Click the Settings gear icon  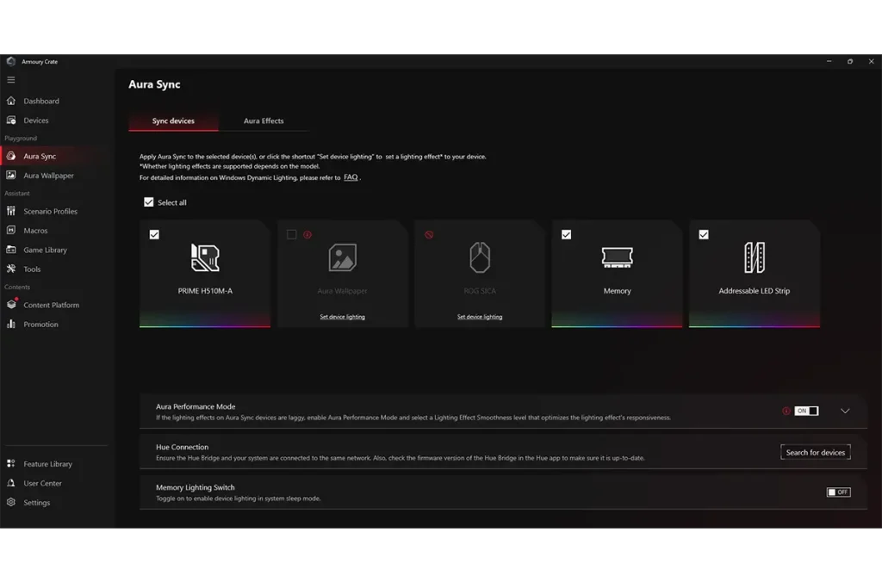[x=11, y=502]
